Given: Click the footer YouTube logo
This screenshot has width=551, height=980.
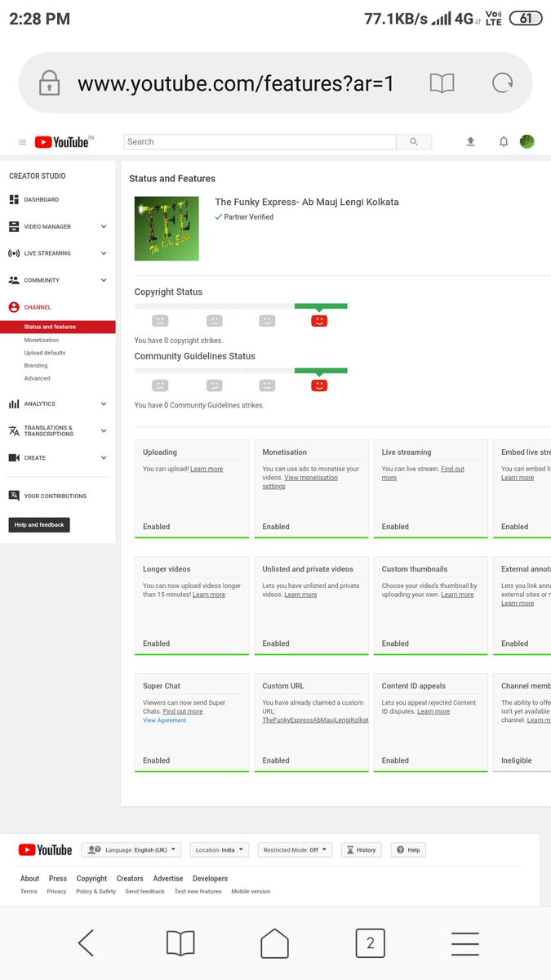Looking at the screenshot, I should tap(46, 850).
